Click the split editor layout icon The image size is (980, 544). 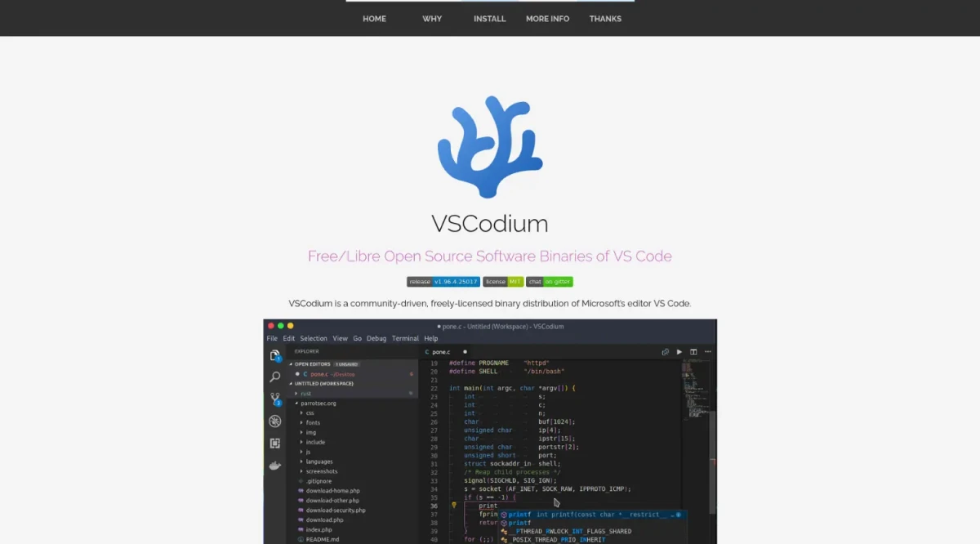point(693,351)
